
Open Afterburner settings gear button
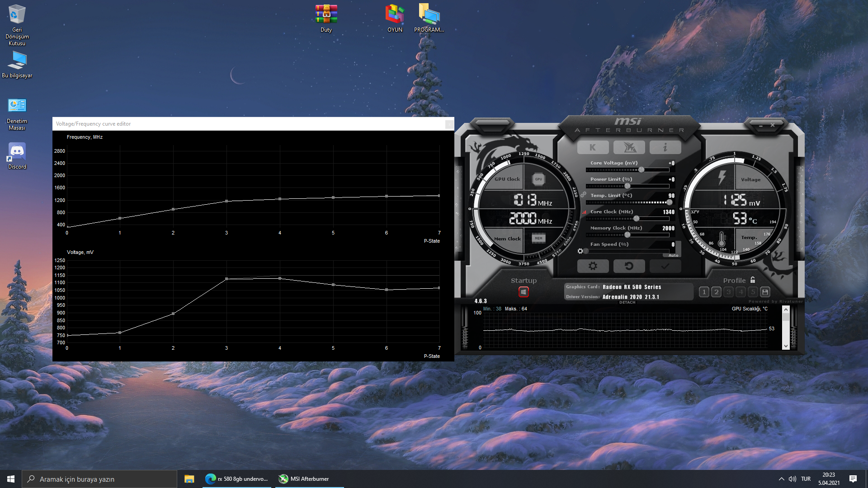[x=593, y=266]
